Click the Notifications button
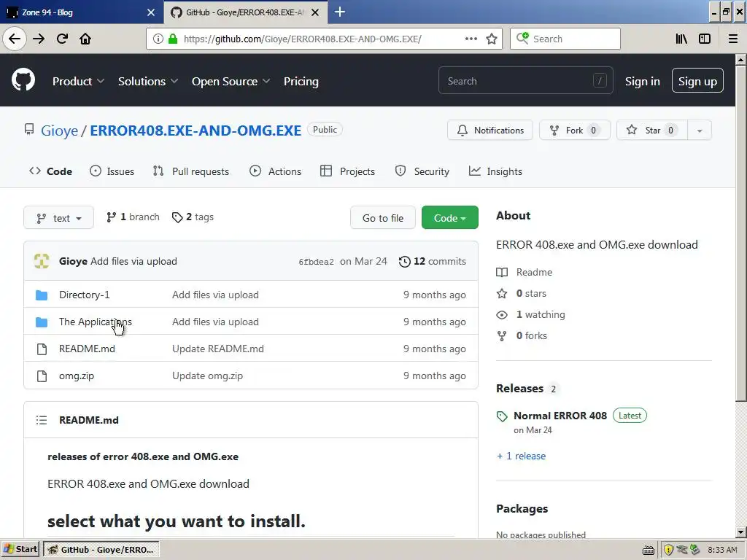The height and width of the screenshot is (560, 747). (490, 131)
